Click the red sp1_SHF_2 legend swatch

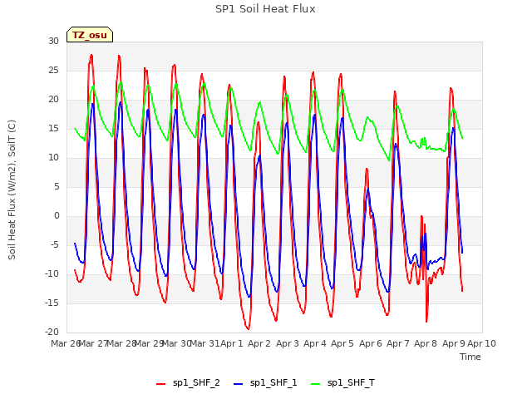pyautogui.click(x=160, y=384)
